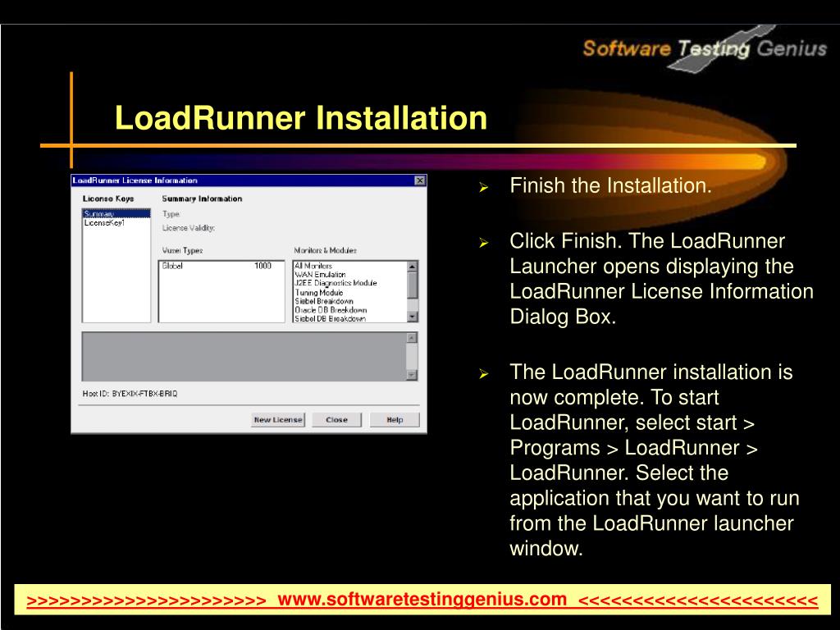Select Oracle DB Breakdown entry
This screenshot has width=840, height=630.
[331, 309]
